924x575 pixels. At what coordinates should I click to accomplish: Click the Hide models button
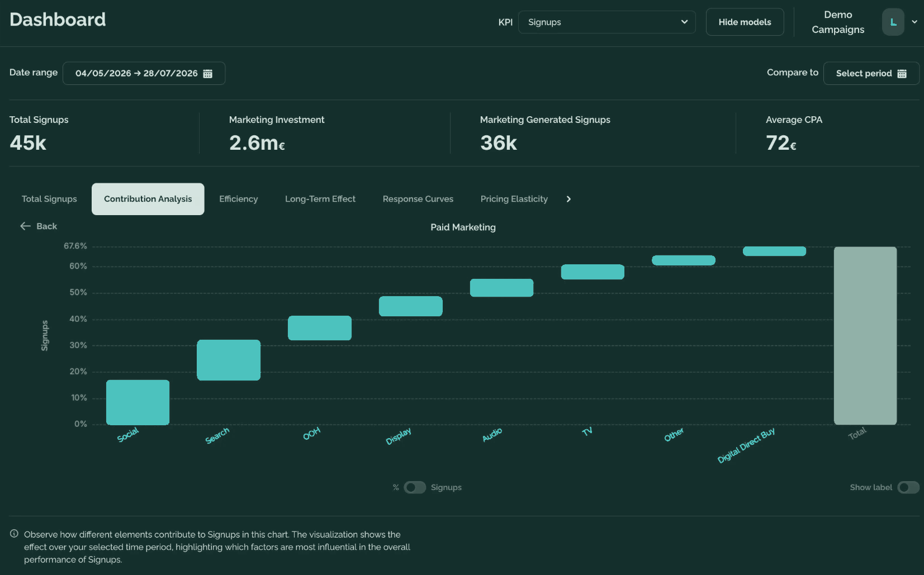745,22
